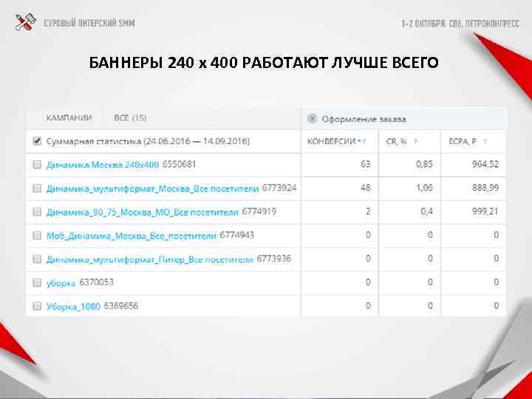Open the Уборка_1080 campaign link
This screenshot has width=532, height=399.
coord(73,307)
